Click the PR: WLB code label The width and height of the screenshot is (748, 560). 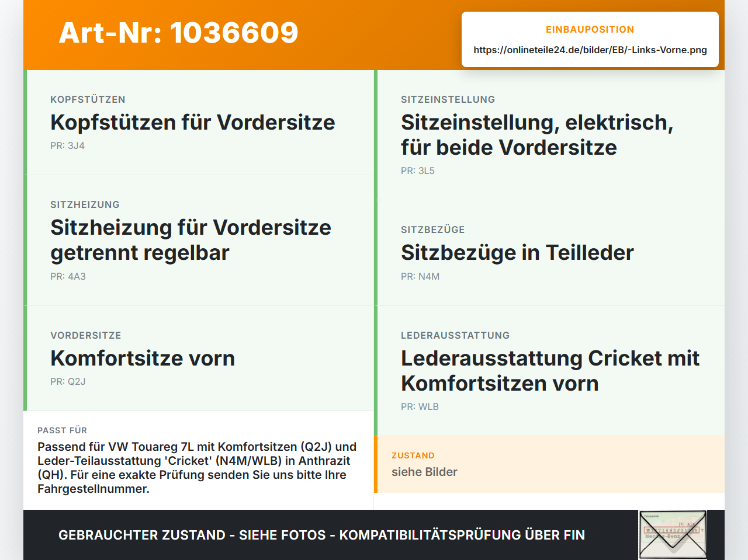(x=420, y=407)
